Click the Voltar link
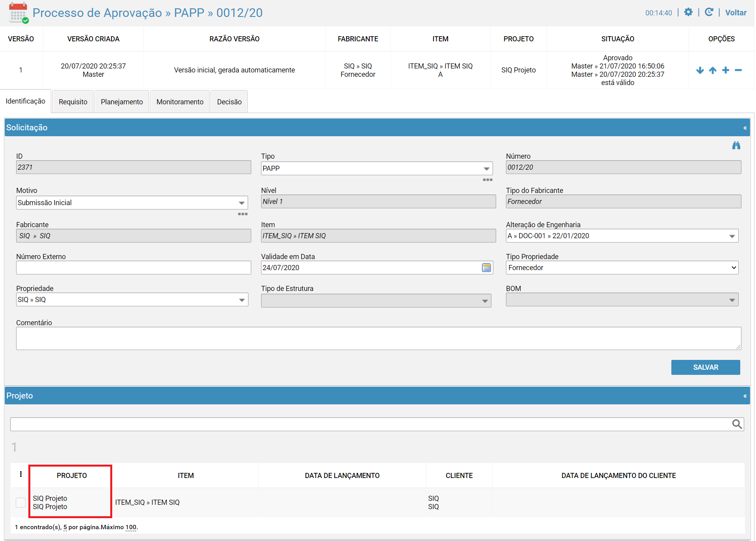The width and height of the screenshot is (756, 541). 736,13
